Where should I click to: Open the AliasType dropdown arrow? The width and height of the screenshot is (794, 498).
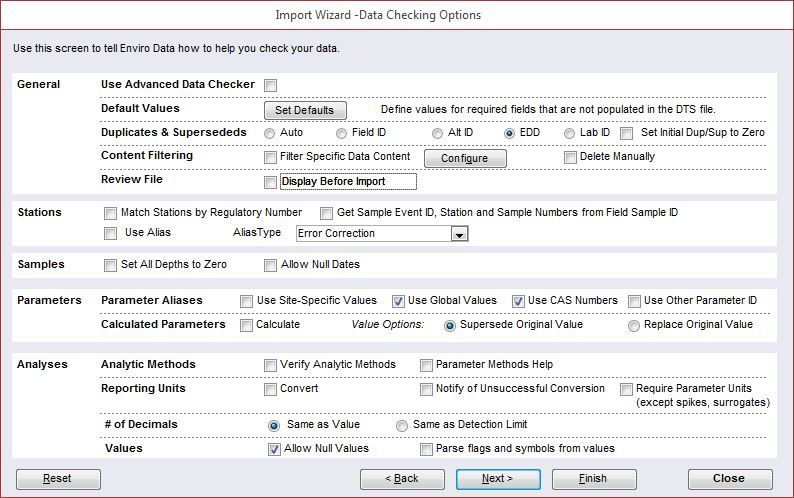point(459,234)
